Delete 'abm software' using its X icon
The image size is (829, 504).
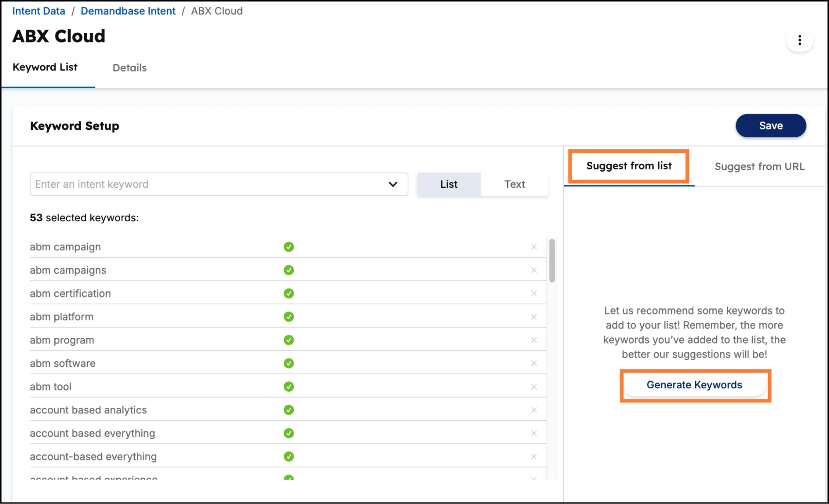click(534, 363)
